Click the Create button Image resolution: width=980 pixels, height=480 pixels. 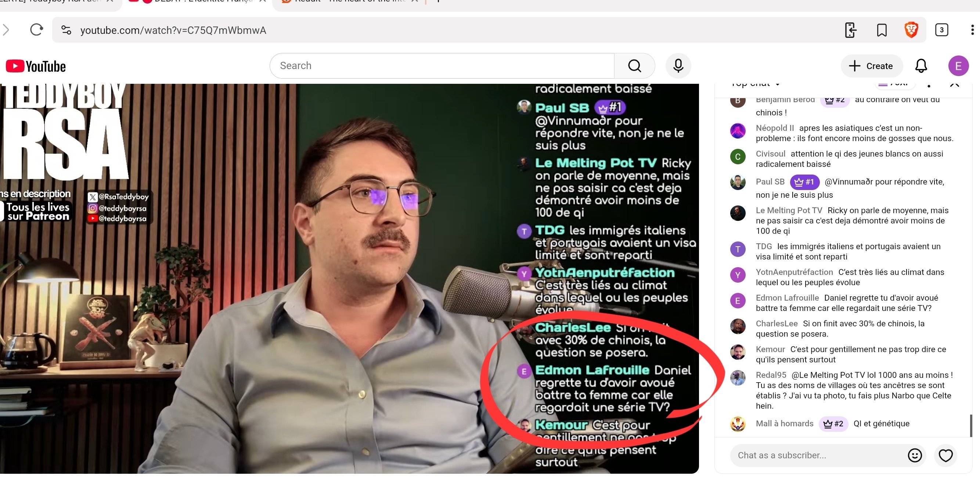point(871,66)
